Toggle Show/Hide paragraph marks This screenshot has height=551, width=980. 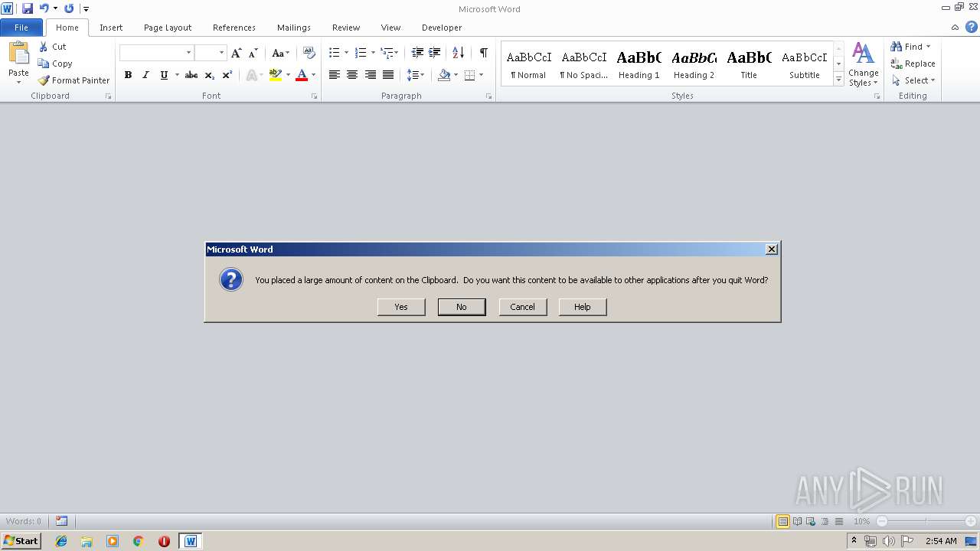[483, 53]
